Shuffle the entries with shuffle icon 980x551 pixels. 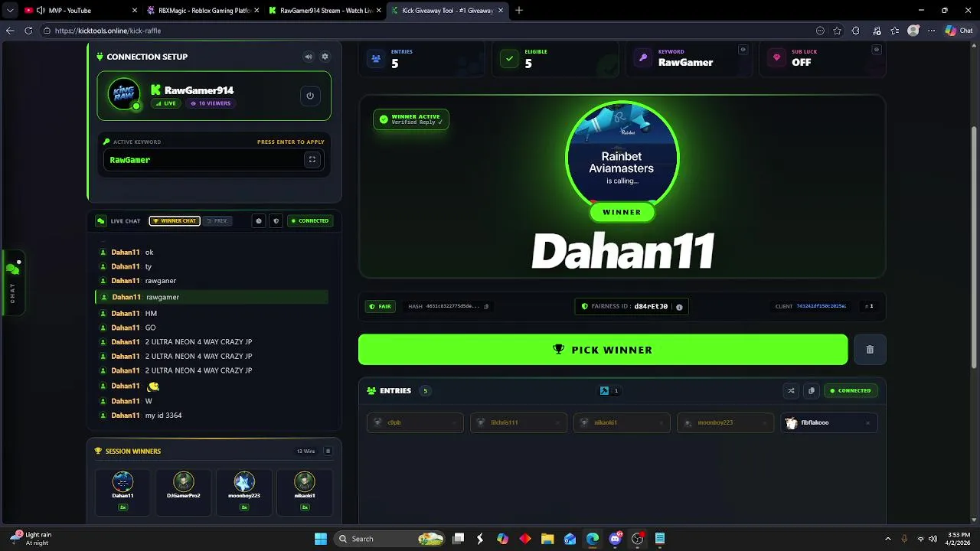point(791,391)
